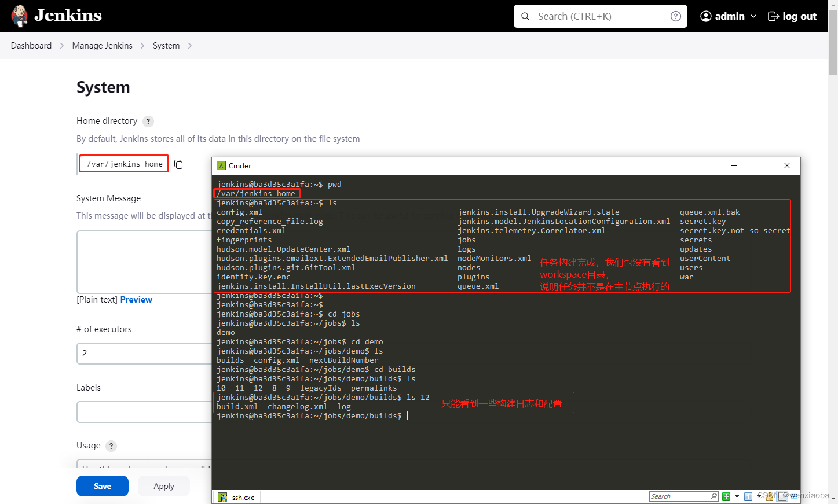
Task: Open Manage Jenkins breadcrumb
Action: (x=103, y=46)
